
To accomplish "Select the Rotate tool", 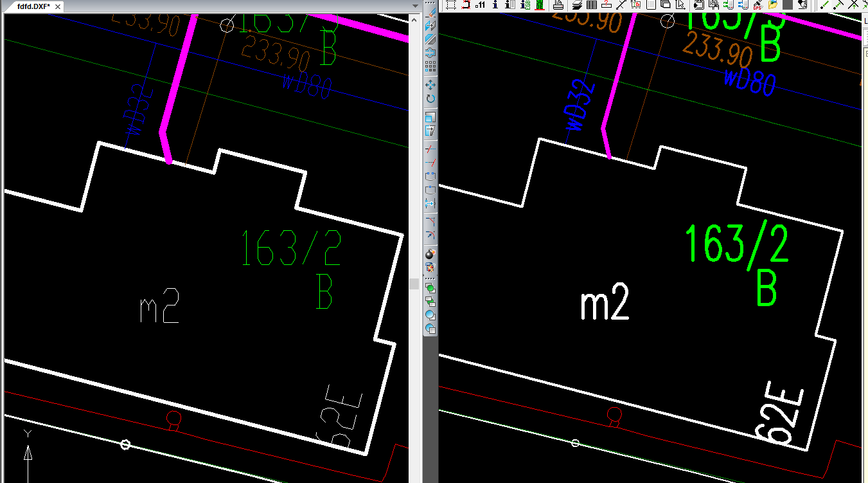I will [x=430, y=98].
